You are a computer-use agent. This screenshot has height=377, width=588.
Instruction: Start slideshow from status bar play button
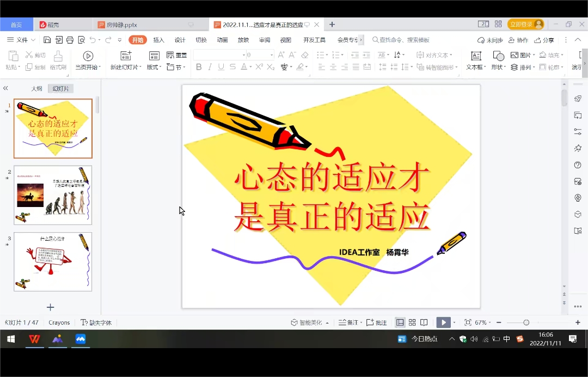tap(444, 323)
